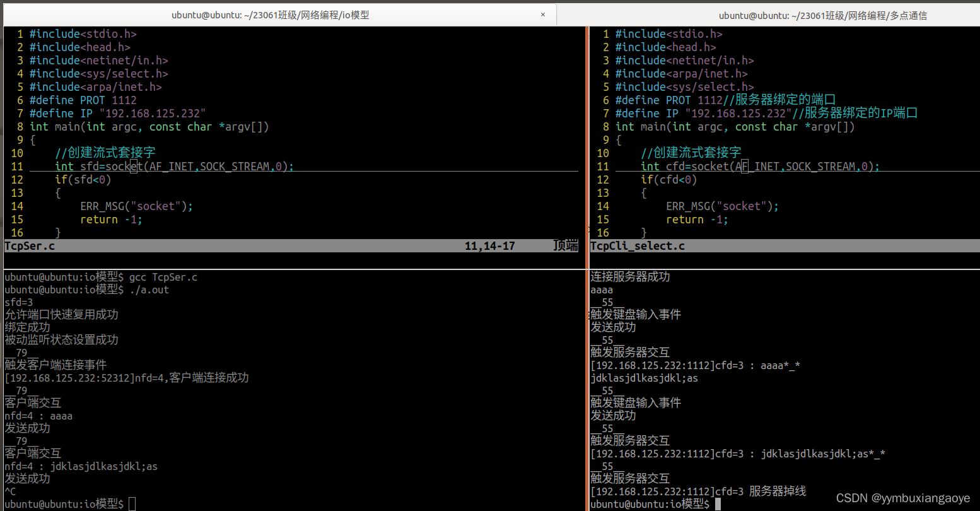Click return -1; in TcpCli_select.c
Screen dimensions: 980x511
pos(697,220)
